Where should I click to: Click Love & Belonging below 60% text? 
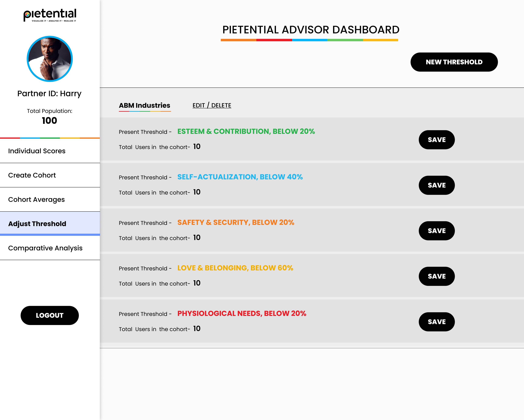[235, 268]
